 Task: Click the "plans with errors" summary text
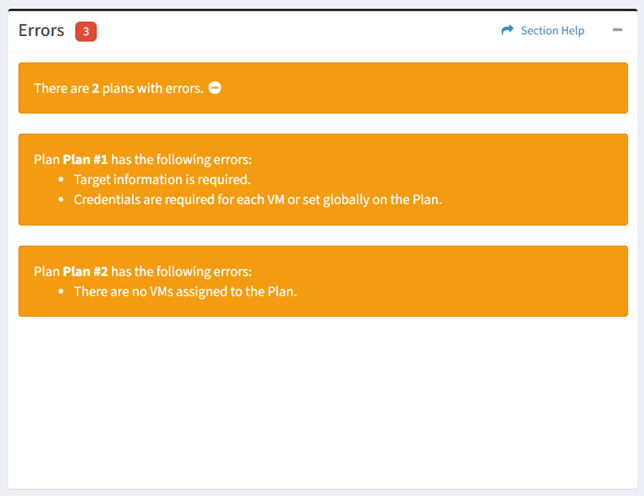pos(153,88)
